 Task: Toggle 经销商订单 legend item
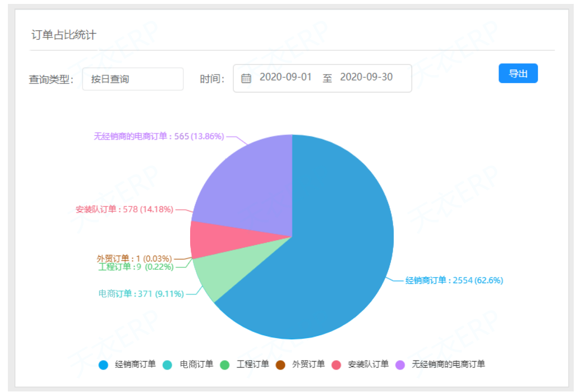click(127, 365)
